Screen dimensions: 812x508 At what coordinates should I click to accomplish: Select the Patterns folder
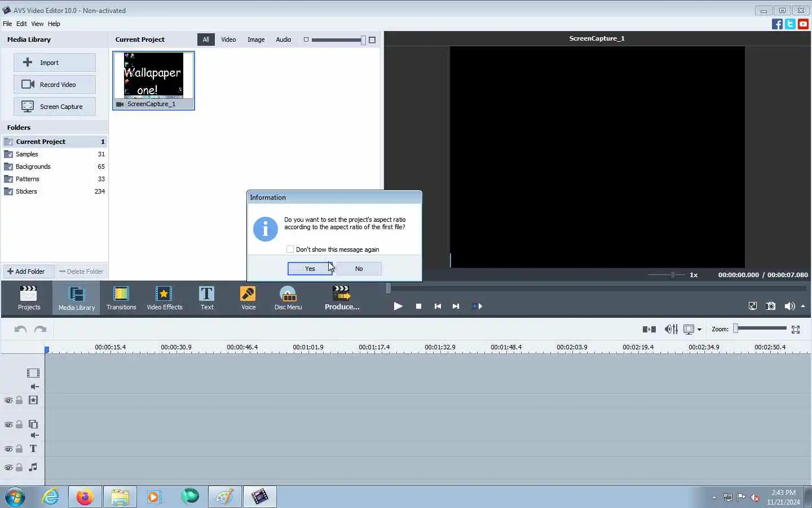(55, 179)
